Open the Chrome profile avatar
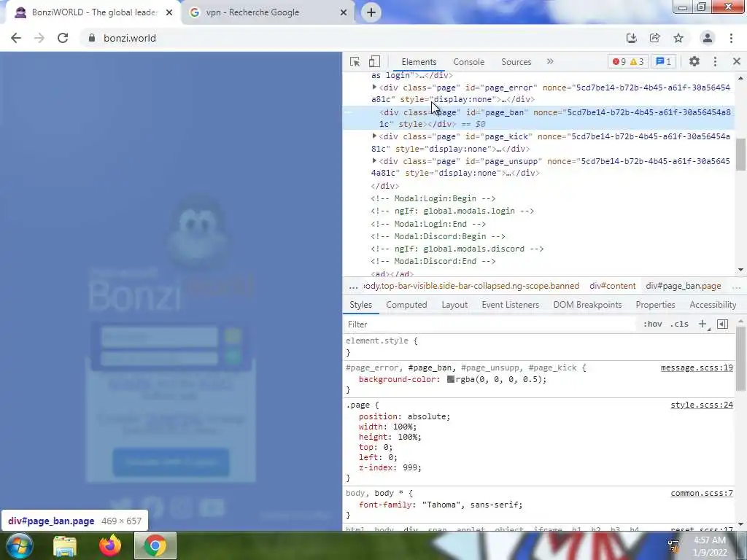 coord(708,38)
